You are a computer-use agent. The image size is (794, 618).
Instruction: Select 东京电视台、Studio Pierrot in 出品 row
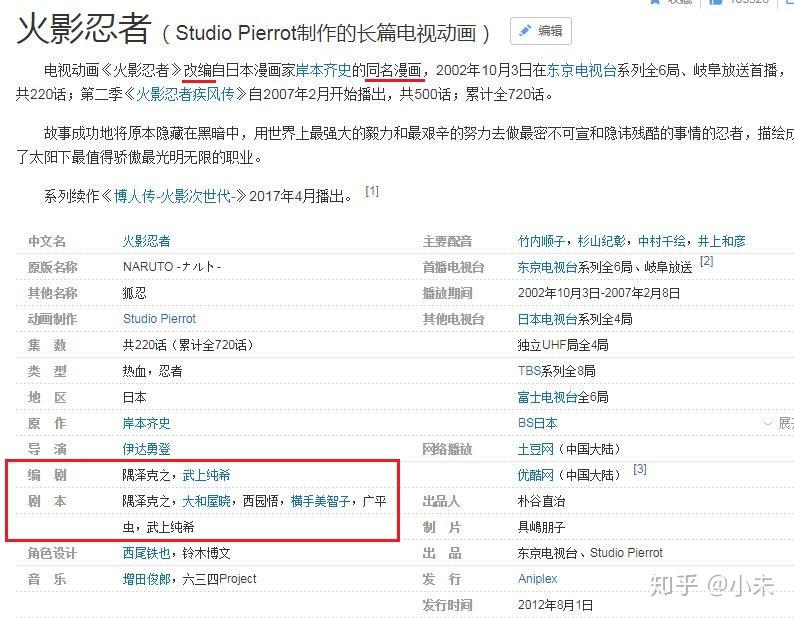coord(590,553)
